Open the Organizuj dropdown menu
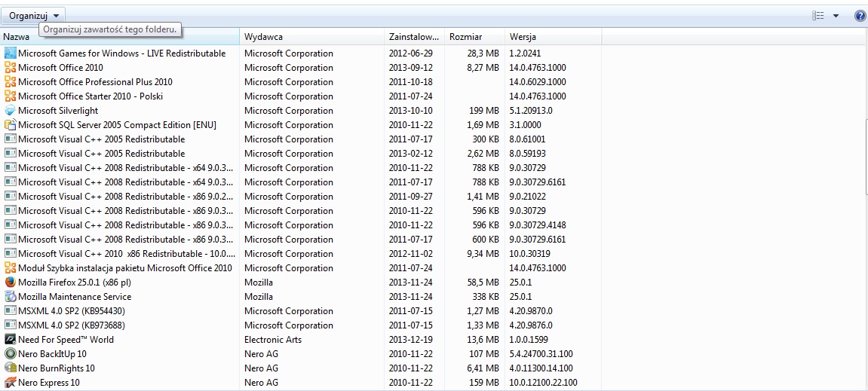The height and width of the screenshot is (391, 868). point(34,16)
